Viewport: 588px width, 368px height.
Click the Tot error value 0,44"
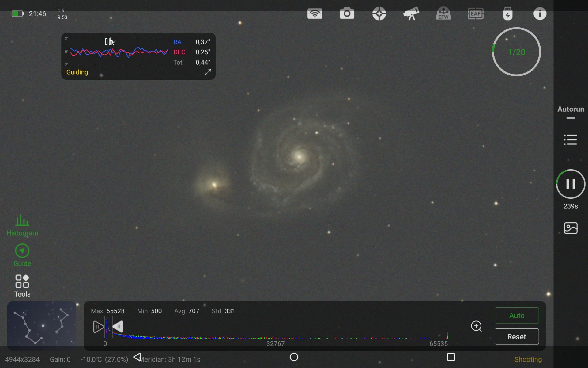click(x=203, y=63)
